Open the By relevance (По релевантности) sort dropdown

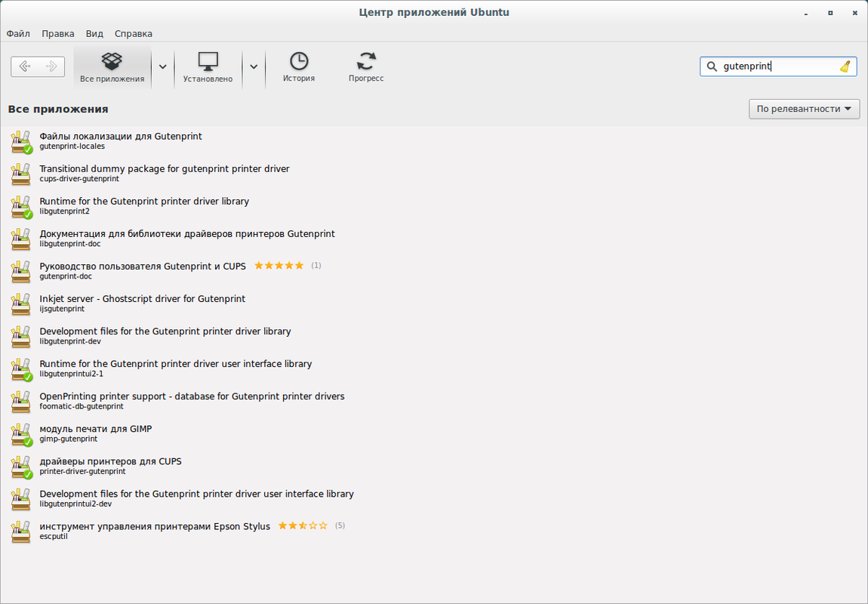(x=804, y=109)
